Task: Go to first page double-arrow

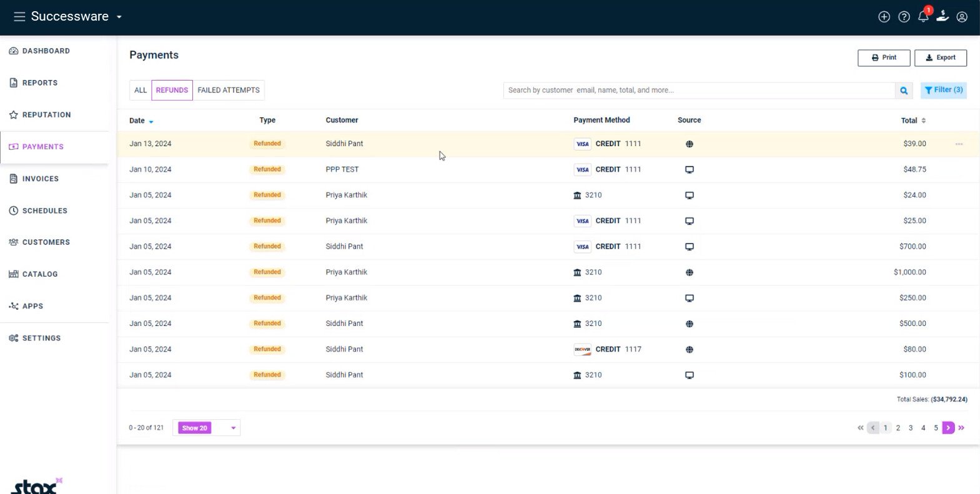Action: (x=860, y=428)
